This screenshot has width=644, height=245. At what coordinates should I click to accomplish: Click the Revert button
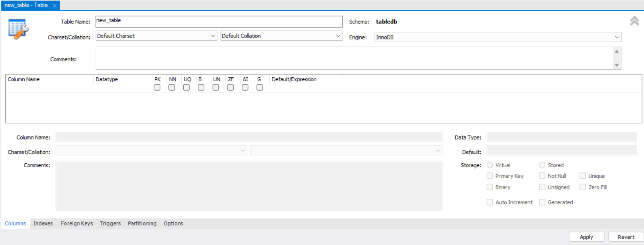point(626,237)
